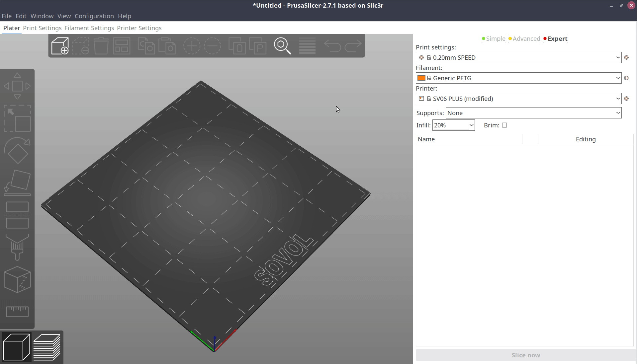Click the Name column header
This screenshot has height=364, width=637.
point(469,139)
